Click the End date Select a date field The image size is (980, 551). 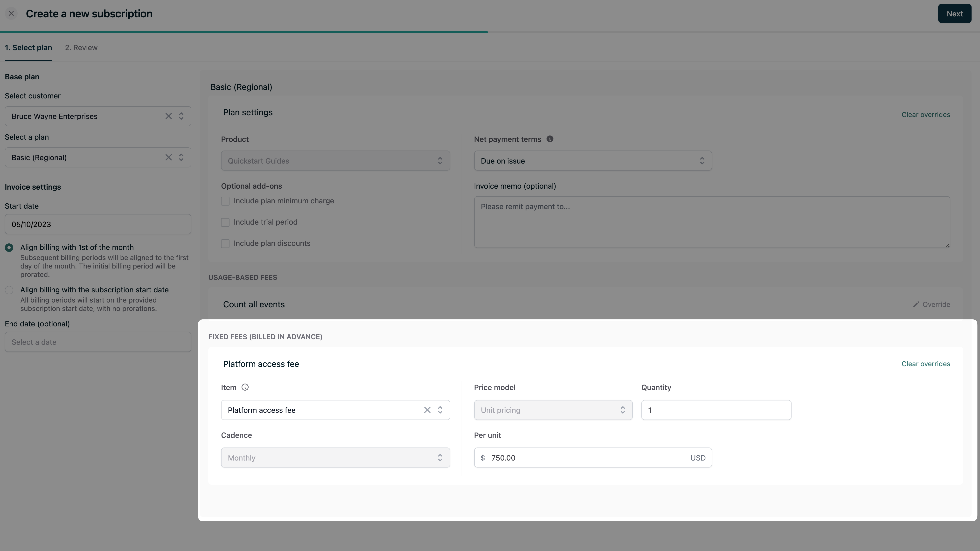click(98, 342)
